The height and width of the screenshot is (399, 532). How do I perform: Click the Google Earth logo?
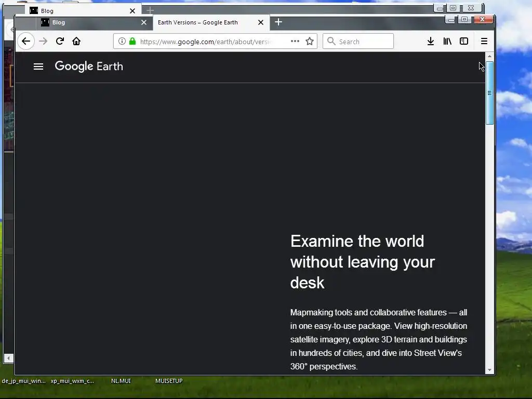pos(89,66)
